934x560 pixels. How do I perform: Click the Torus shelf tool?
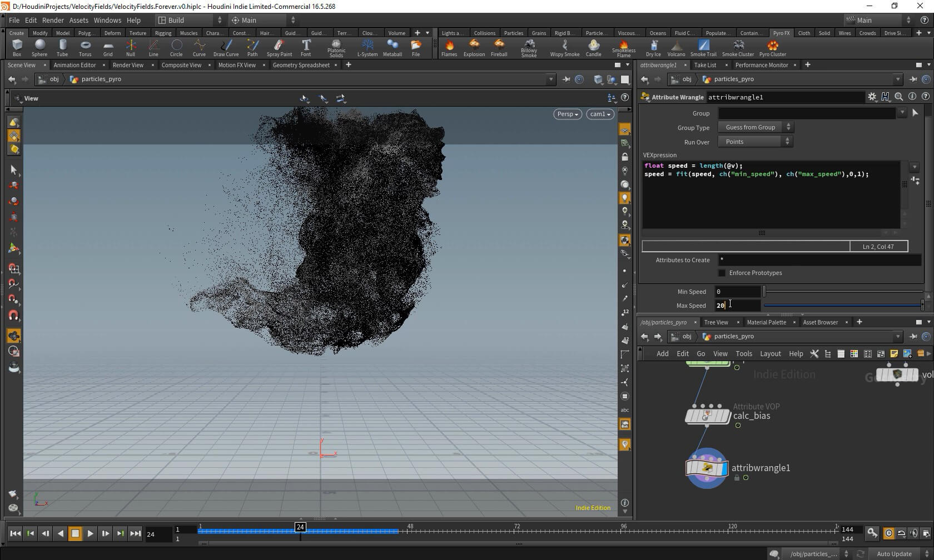85,47
